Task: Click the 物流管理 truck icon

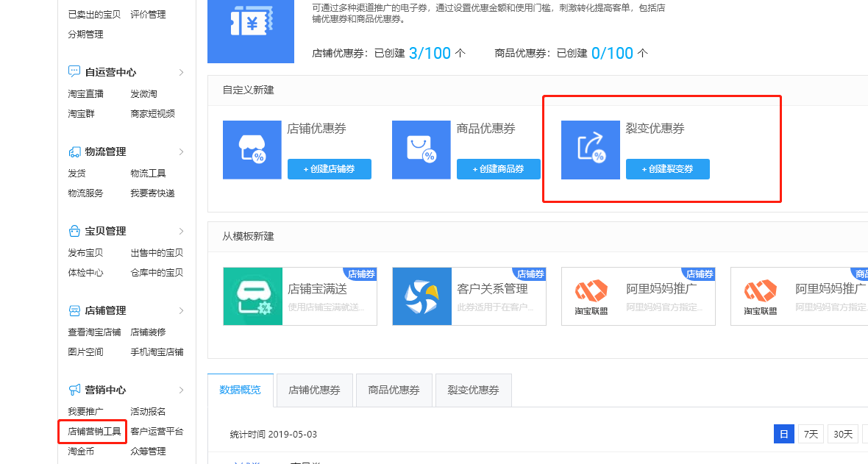Action: coord(74,151)
